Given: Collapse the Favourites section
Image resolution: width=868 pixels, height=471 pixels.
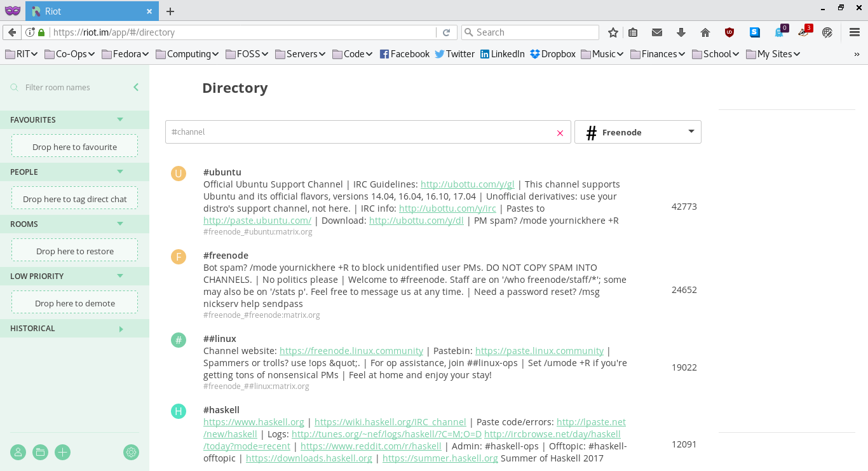Looking at the screenshot, I should click(x=119, y=119).
